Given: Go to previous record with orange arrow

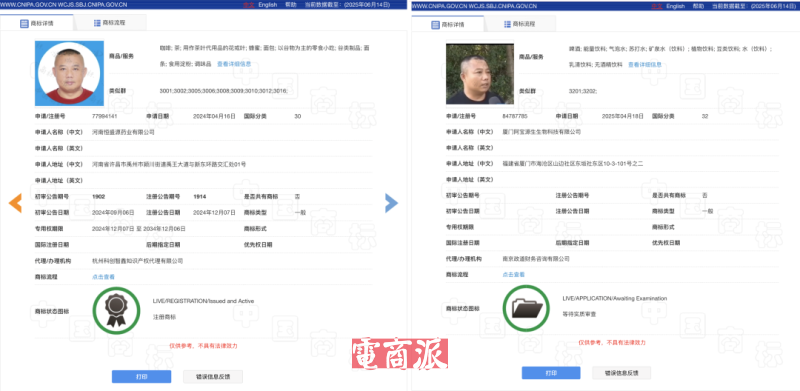Looking at the screenshot, I should [x=15, y=203].
